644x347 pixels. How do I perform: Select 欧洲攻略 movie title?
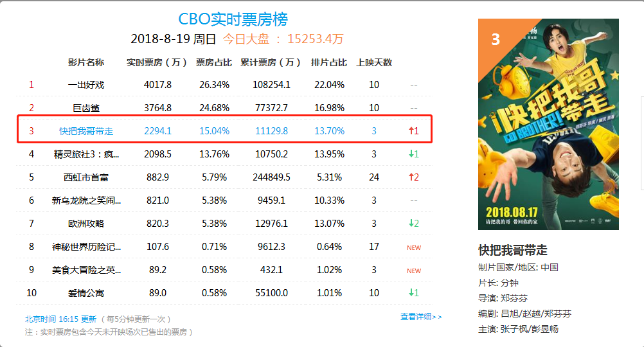pos(86,224)
